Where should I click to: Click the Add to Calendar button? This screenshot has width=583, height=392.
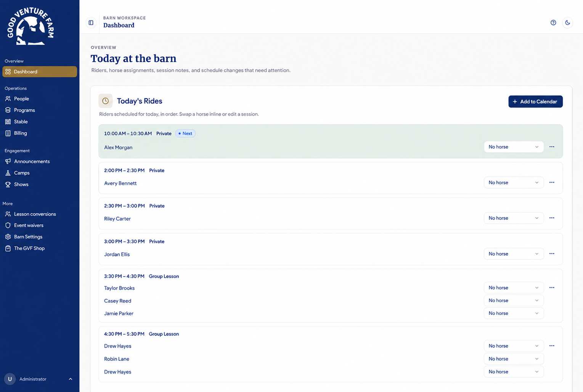coord(535,102)
